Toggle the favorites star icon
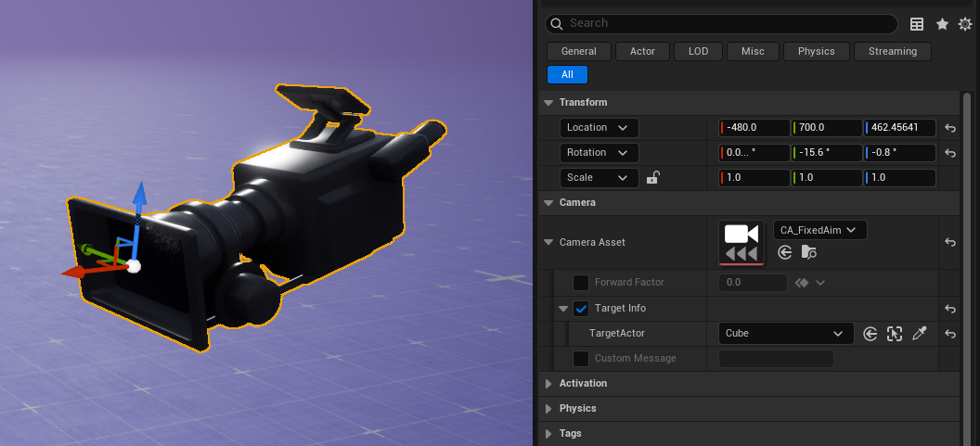This screenshot has width=980, height=446. [x=943, y=24]
